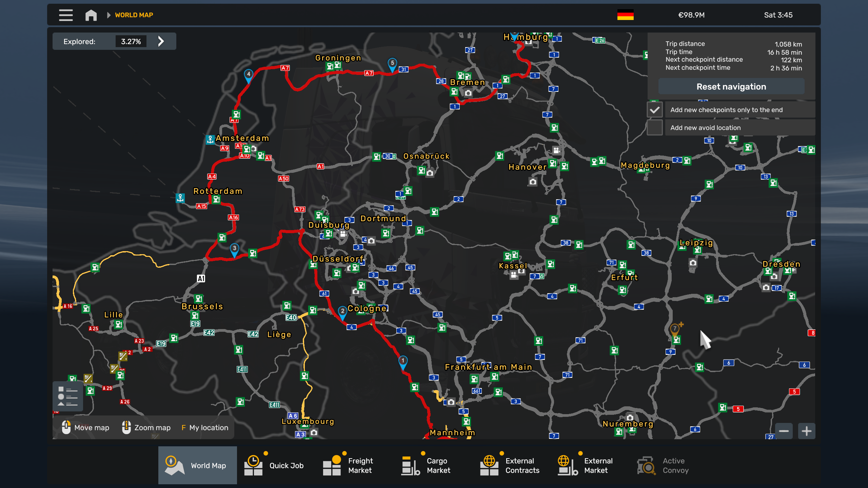868x488 pixels.
Task: Open the Freight Market tab
Action: 348,465
